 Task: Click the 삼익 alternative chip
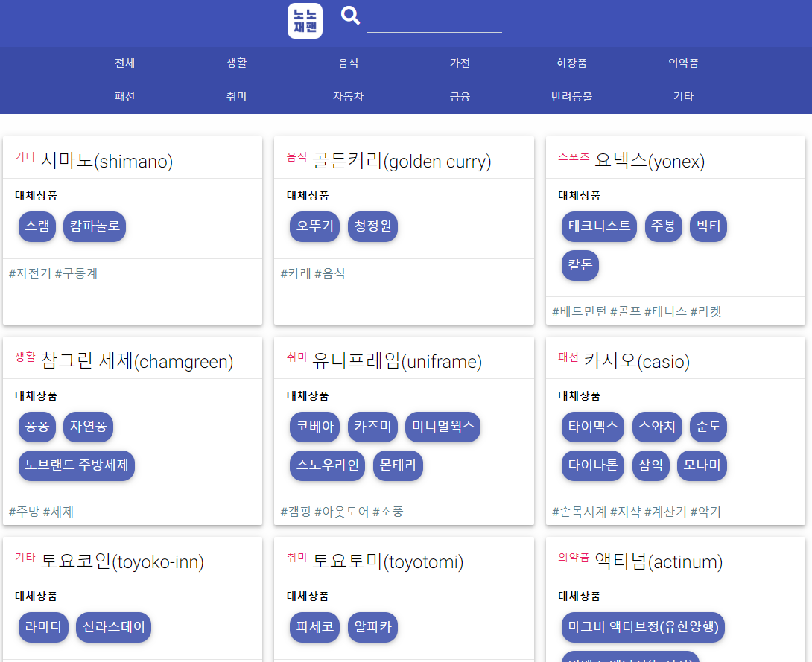click(x=651, y=465)
